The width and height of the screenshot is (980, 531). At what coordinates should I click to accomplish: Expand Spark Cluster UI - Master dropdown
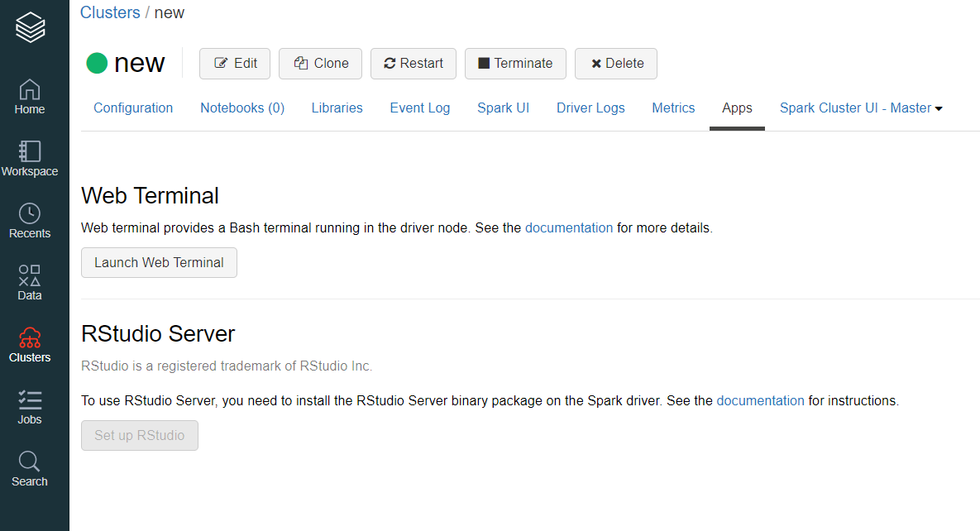coord(861,108)
